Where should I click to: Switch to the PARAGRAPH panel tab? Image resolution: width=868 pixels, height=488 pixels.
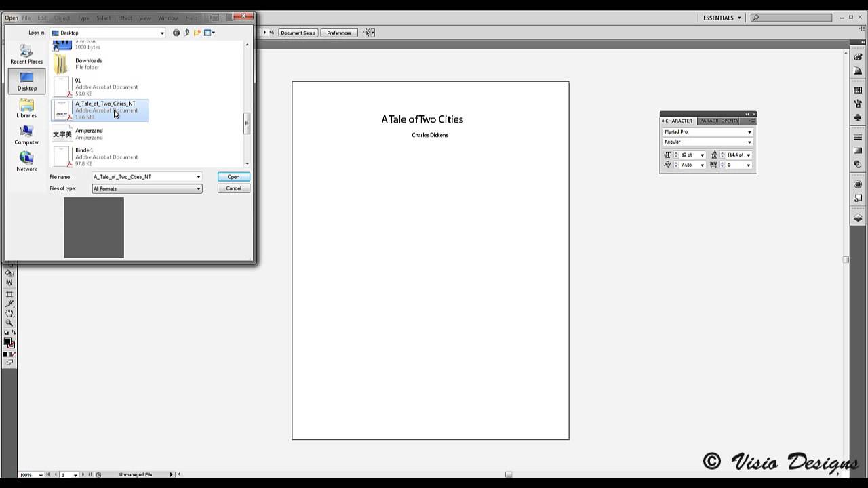pyautogui.click(x=709, y=121)
